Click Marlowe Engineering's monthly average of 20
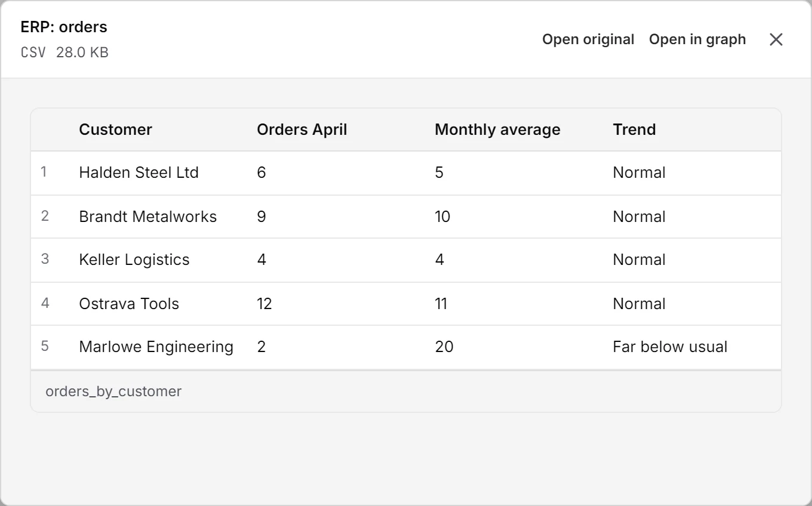 click(x=444, y=347)
